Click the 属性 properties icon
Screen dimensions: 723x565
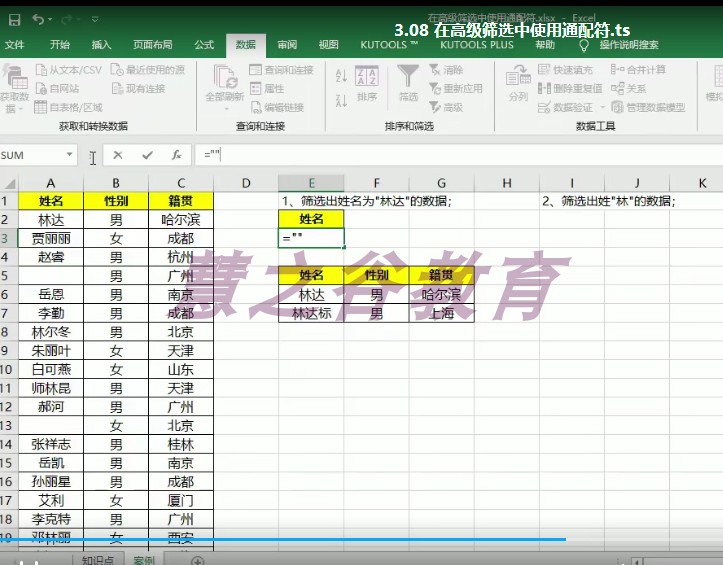[x=255, y=88]
